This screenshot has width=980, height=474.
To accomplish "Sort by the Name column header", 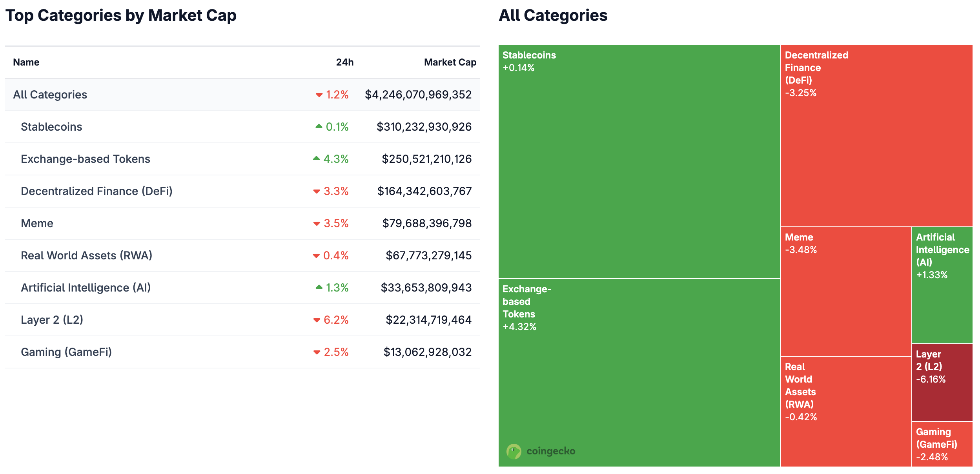I will (26, 62).
